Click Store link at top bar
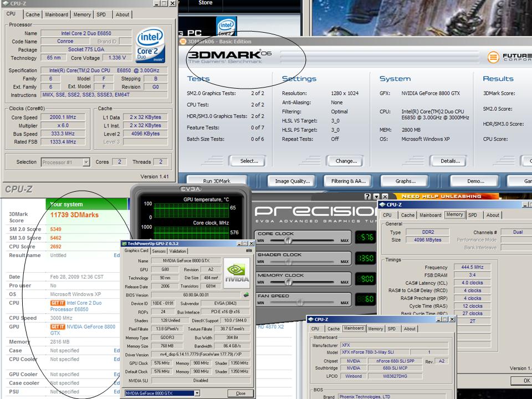The height and width of the screenshot is (399, 532). (x=205, y=3)
